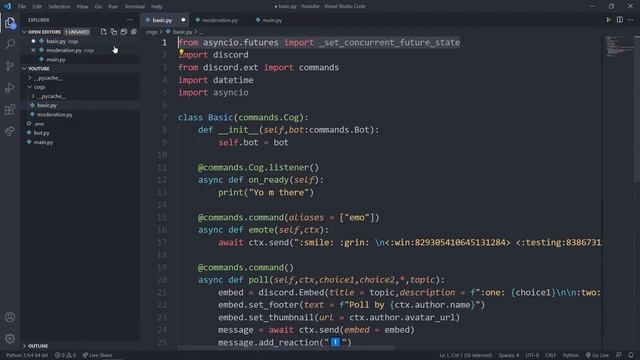Run the Python file with the play icon
Screen dimensions: 640x360
pyautogui.click(x=608, y=20)
